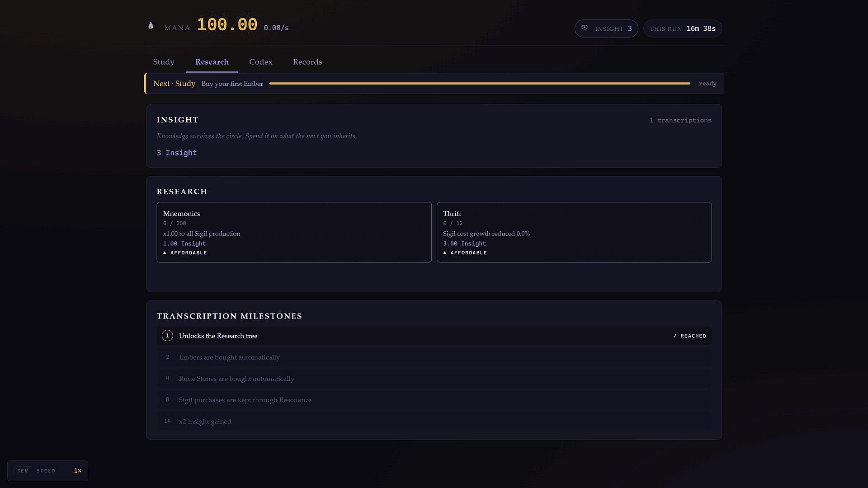The height and width of the screenshot is (488, 868).
Task: Click the DEV badge in speed panel
Action: pyautogui.click(x=23, y=471)
